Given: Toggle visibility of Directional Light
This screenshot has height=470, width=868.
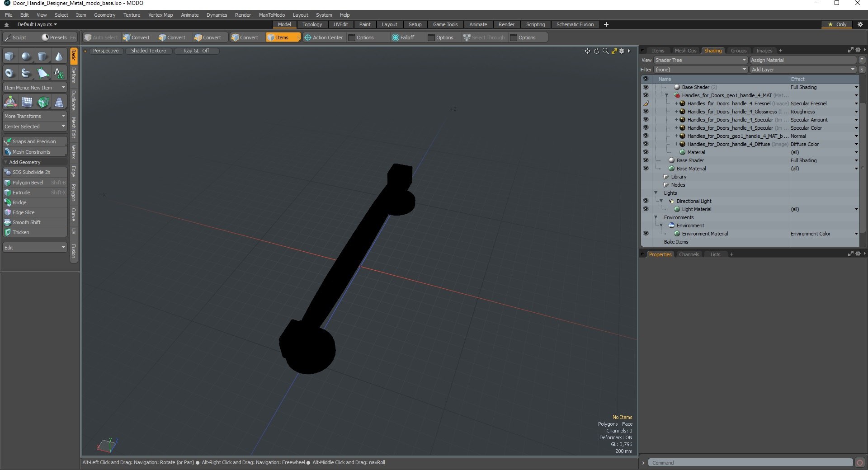Looking at the screenshot, I should click(646, 201).
